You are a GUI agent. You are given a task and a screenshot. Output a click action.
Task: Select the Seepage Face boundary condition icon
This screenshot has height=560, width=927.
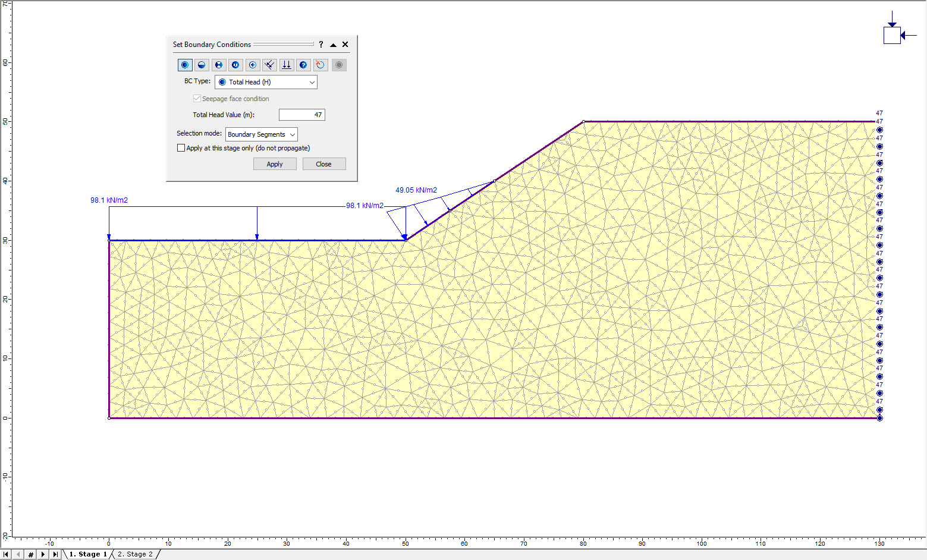pos(269,65)
